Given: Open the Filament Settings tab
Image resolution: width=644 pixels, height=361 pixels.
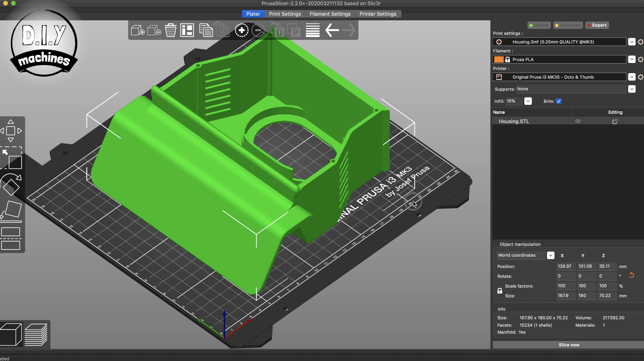Looking at the screenshot, I should [330, 14].
